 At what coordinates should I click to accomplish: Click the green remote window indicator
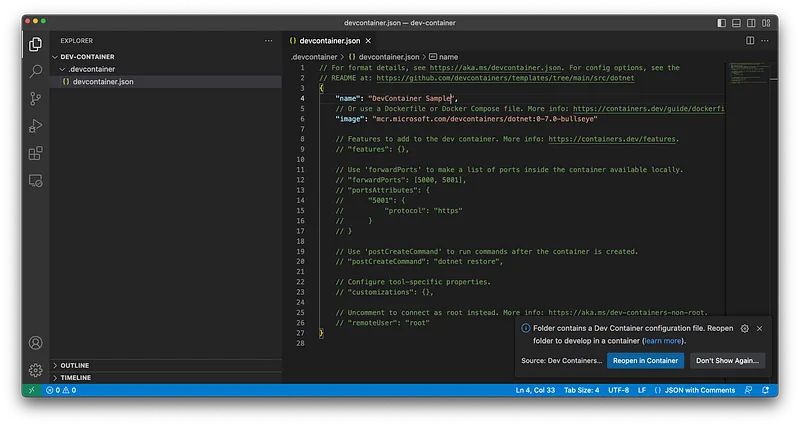[x=32, y=390]
